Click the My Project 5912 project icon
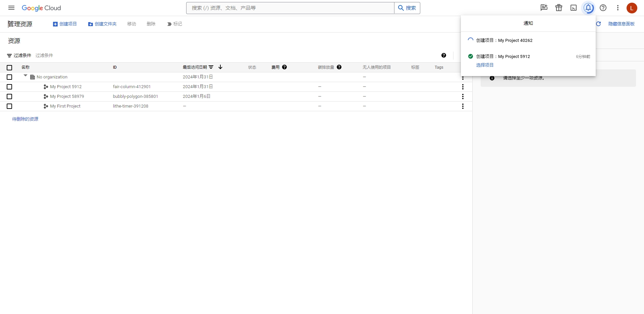Viewport: 644px width, 314px height. point(46,87)
